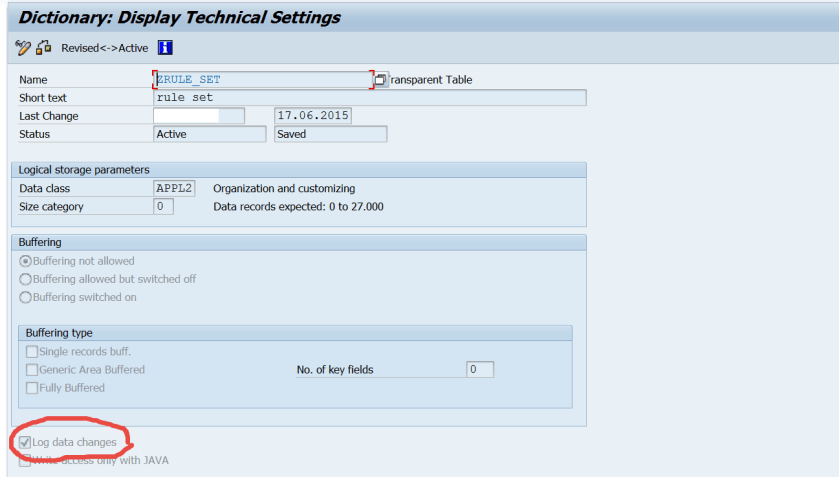
Task: Click the Revised<->Active toolbar button
Action: pos(104,48)
